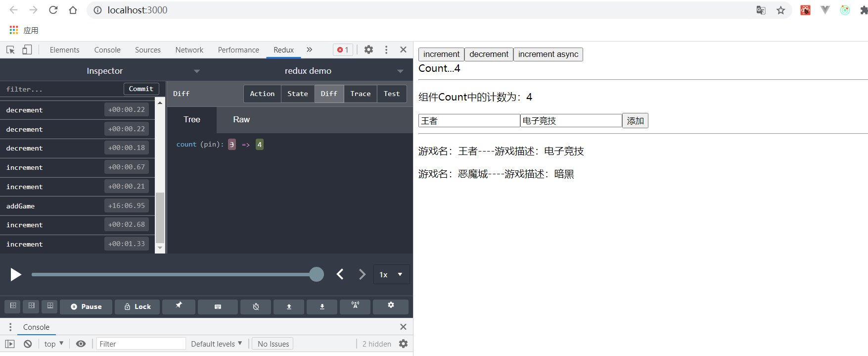The image size is (868, 356).
Task: Open the Redux dispatcher keyboard icon
Action: [218, 306]
